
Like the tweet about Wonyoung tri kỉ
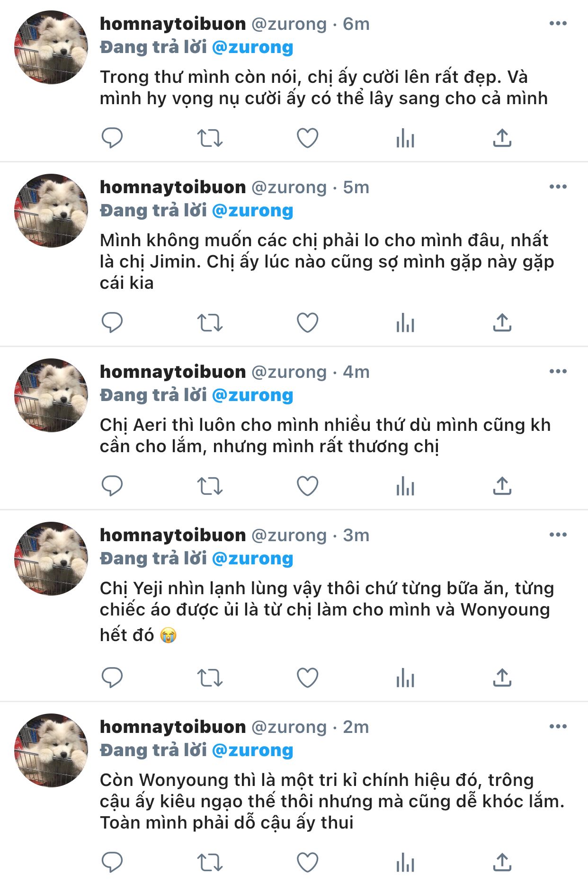pos(307,863)
